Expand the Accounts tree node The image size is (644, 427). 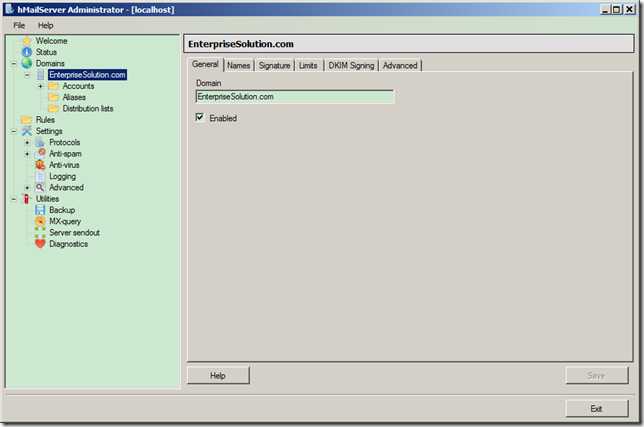tap(40, 86)
